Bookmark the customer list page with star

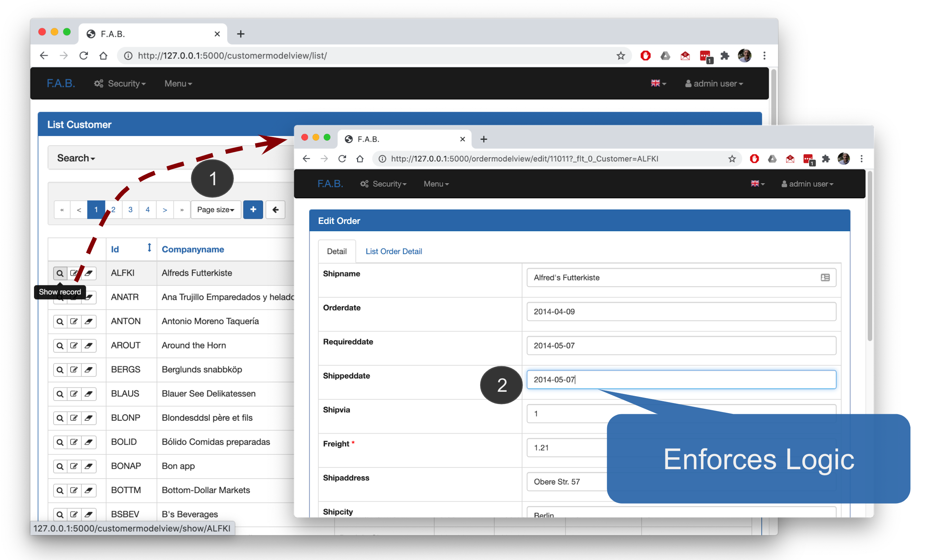pos(621,56)
